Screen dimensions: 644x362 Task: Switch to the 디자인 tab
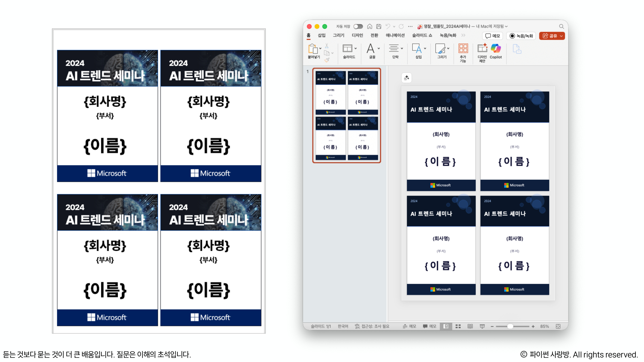[x=357, y=36]
